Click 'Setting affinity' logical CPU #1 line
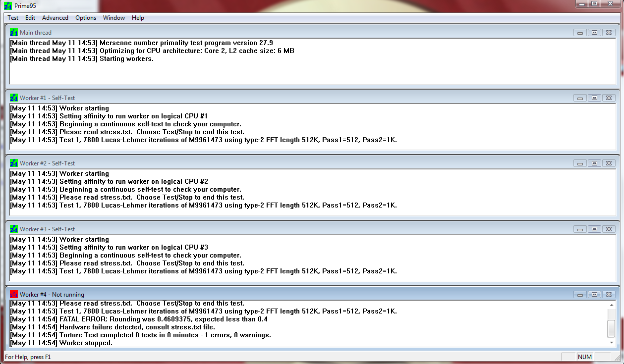Image resolution: width=624 pixels, height=364 pixels. 109,116
